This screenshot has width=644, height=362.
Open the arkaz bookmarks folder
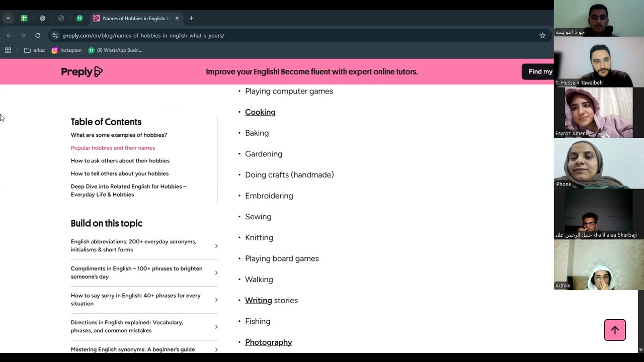(35, 50)
